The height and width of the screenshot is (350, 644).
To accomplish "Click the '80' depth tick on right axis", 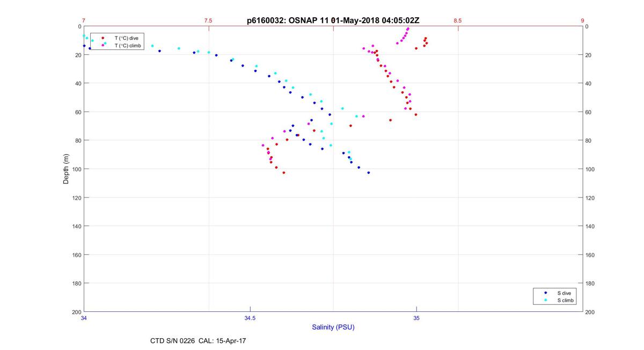I will [588, 141].
